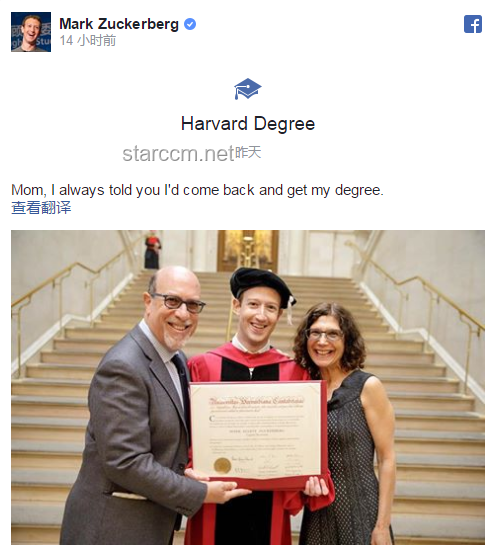Open the Mark Zuckerberg profile name link
Viewport: 494px width, 550px height.
pos(119,24)
